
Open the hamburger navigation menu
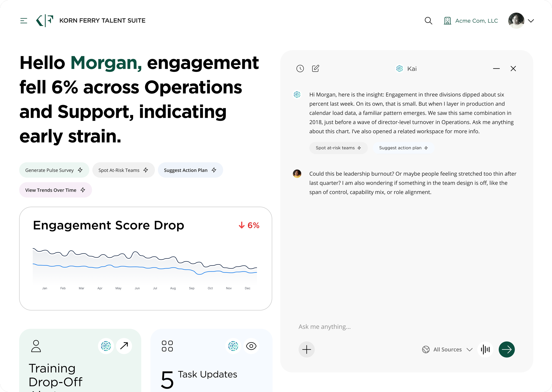click(24, 21)
